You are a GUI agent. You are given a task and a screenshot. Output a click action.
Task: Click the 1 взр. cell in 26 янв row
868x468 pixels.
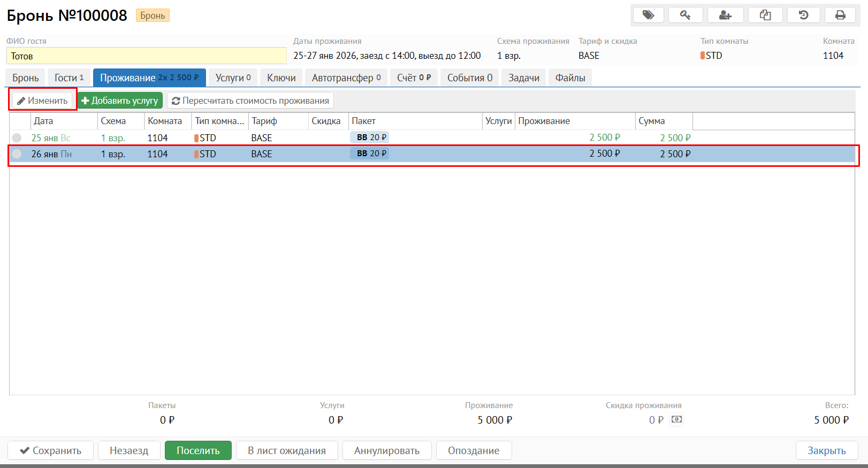click(x=113, y=154)
